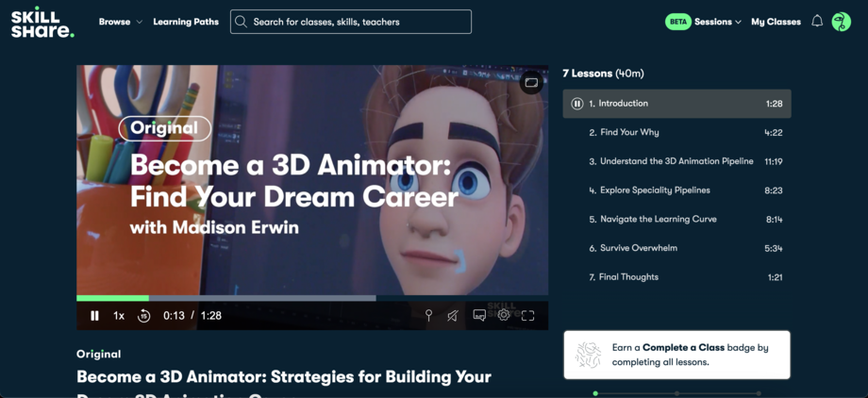Image resolution: width=868 pixels, height=398 pixels.
Task: Select lesson 1. Introduction
Action: coord(677,104)
